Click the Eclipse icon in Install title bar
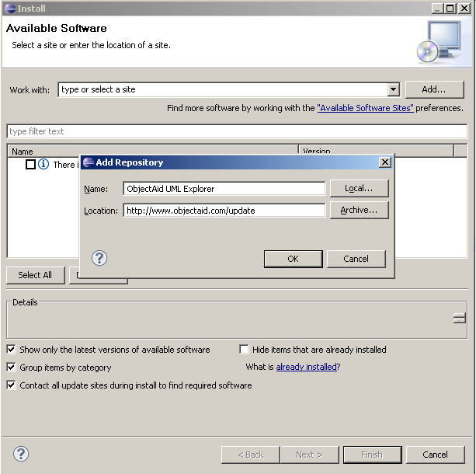476x474 pixels. click(x=10, y=9)
